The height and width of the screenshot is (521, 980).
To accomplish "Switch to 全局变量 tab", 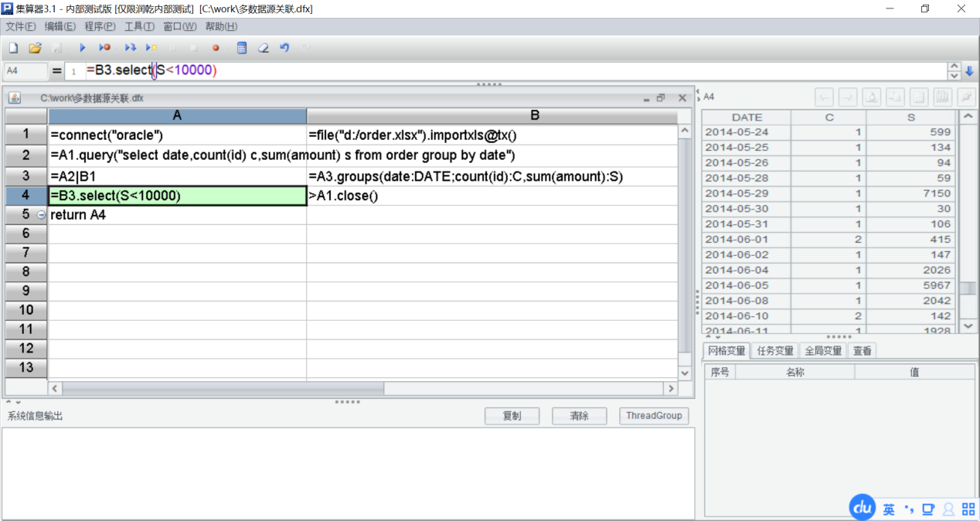I will (823, 351).
